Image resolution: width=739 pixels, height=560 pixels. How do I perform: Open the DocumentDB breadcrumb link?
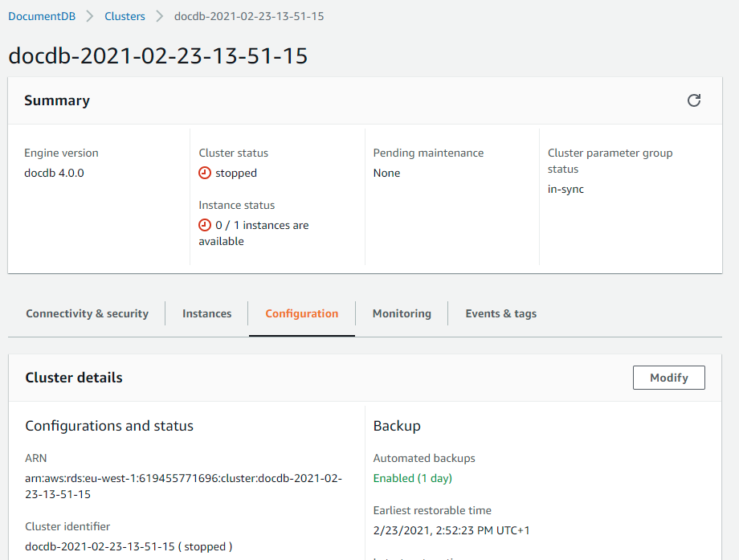[42, 17]
